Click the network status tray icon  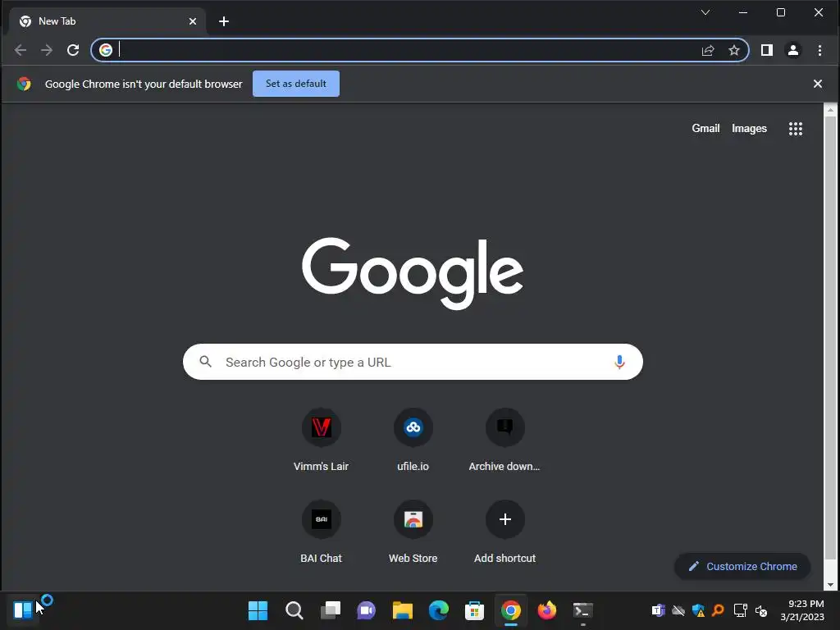click(741, 610)
